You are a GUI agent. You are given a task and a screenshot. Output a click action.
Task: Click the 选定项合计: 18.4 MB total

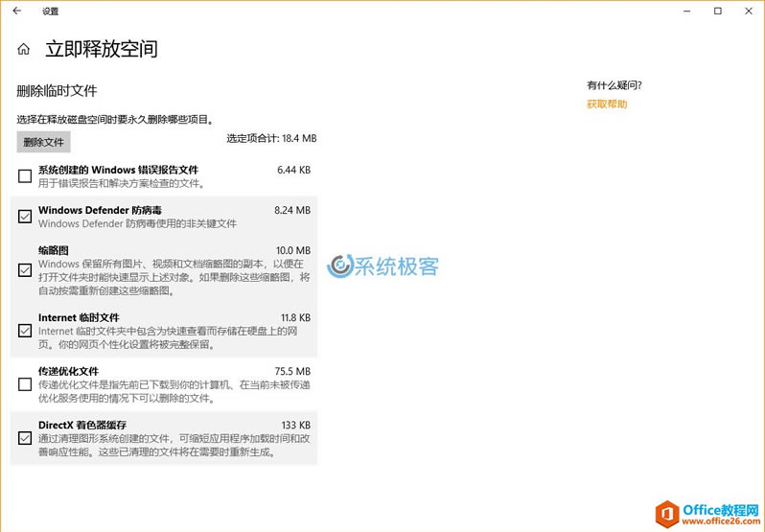coord(271,138)
